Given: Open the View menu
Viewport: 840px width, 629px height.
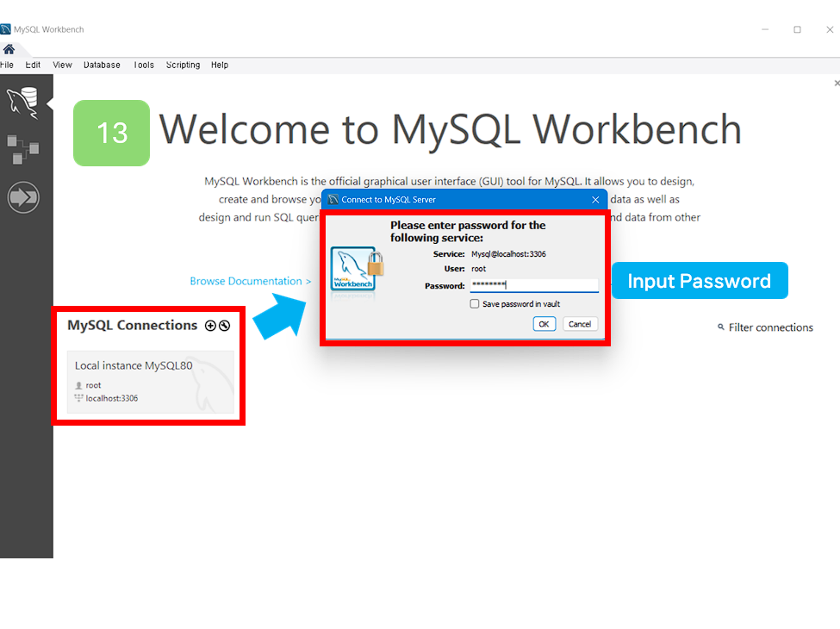Looking at the screenshot, I should [62, 65].
